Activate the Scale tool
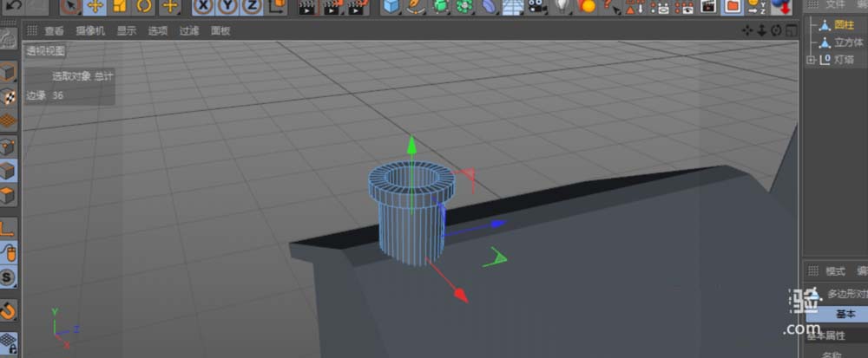Screen dimensions: 868x358 120,6
